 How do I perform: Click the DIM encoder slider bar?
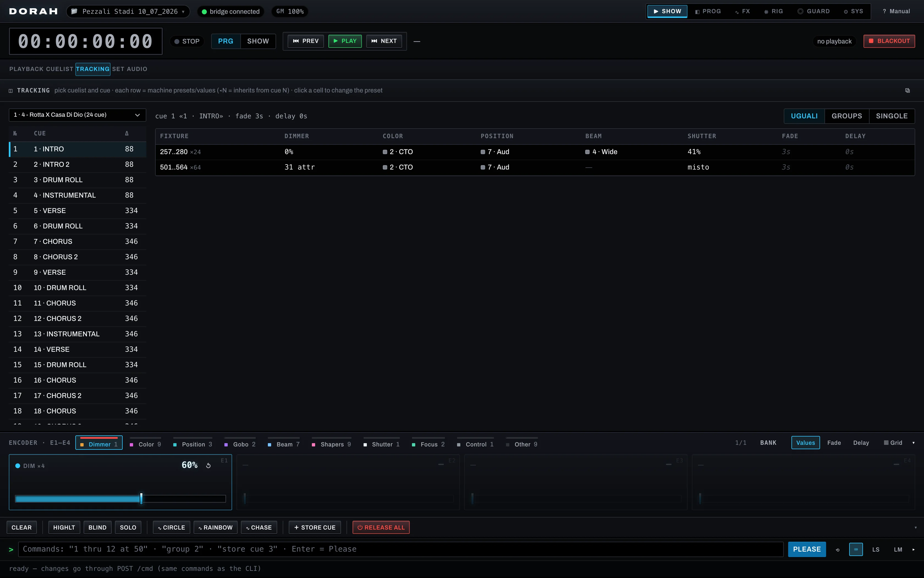coord(120,499)
